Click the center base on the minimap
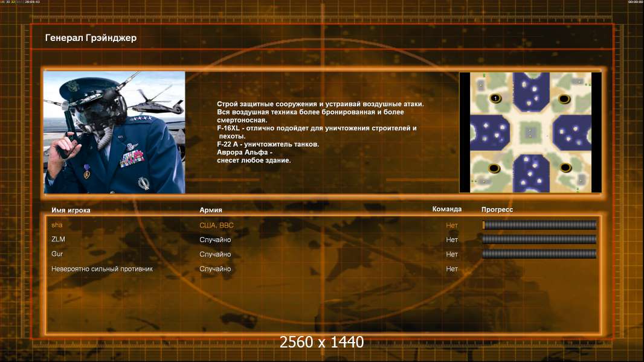 [530, 132]
